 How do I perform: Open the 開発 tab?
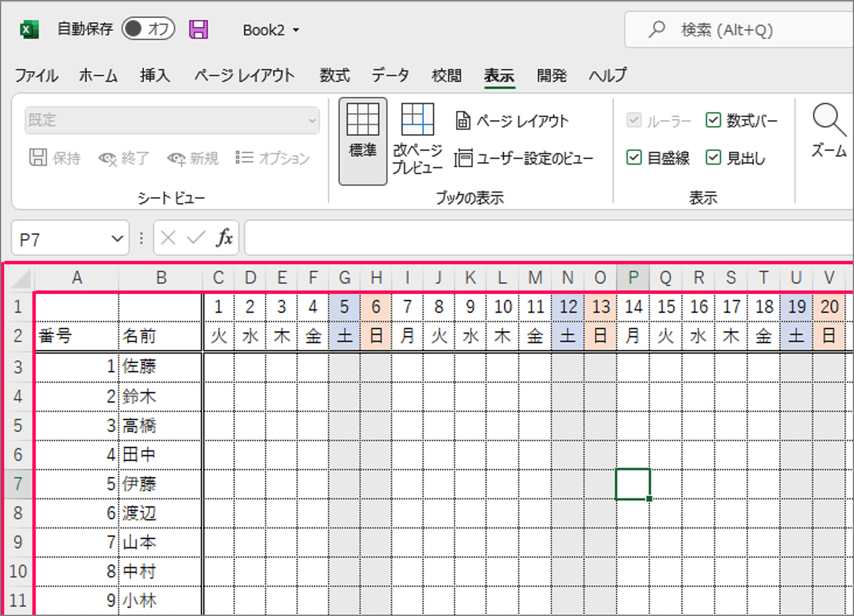coord(551,75)
